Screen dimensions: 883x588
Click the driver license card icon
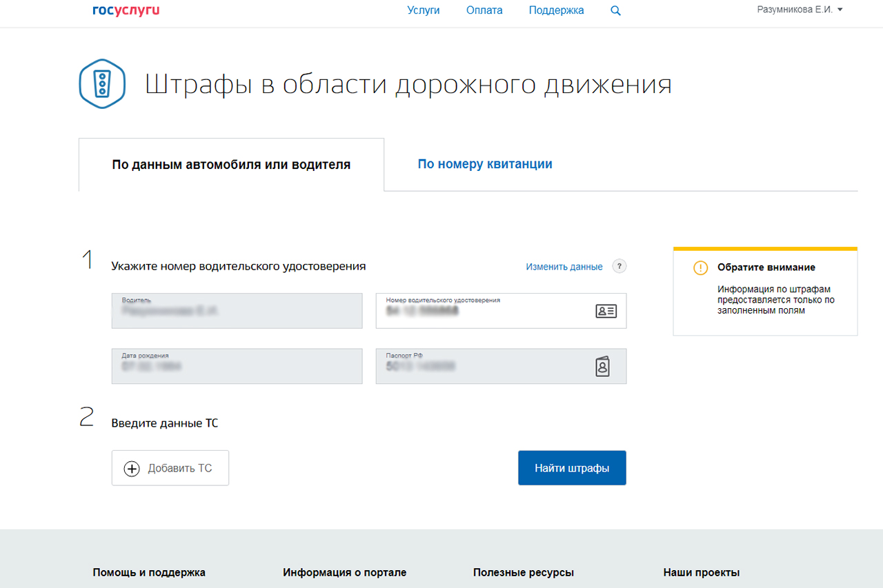pyautogui.click(x=606, y=312)
